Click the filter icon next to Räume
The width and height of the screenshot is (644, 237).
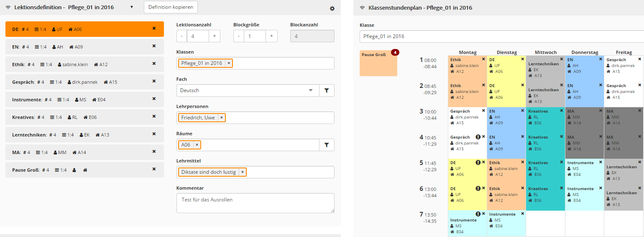327,145
